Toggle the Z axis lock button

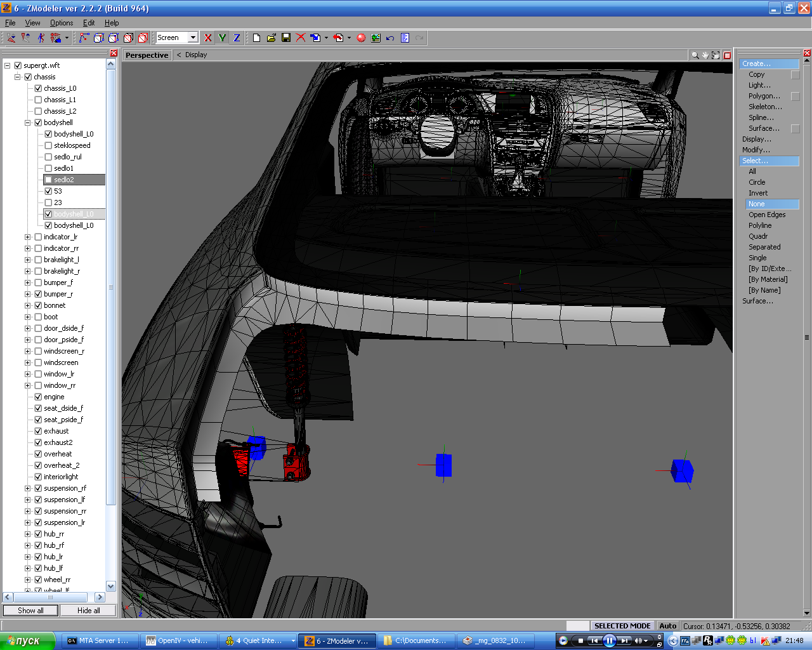[237, 38]
